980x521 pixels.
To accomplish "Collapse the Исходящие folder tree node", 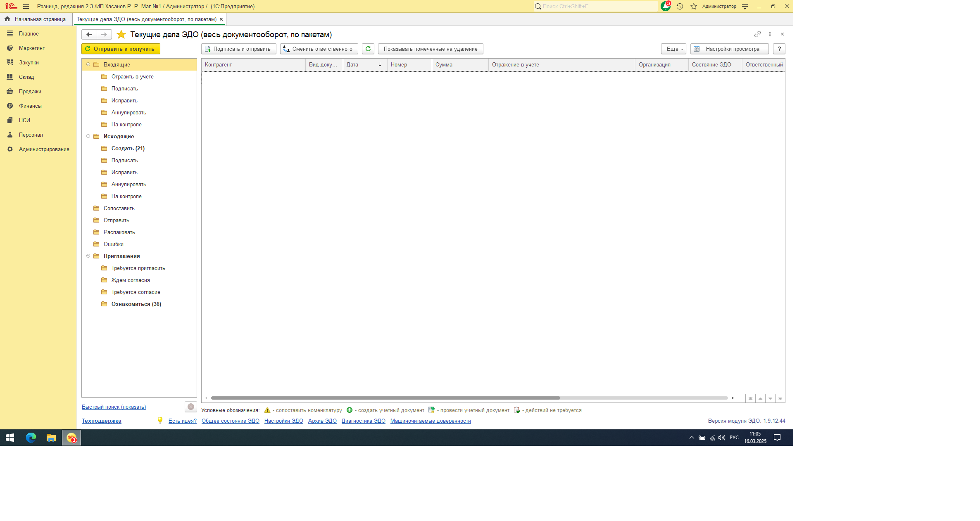I will click(x=88, y=136).
